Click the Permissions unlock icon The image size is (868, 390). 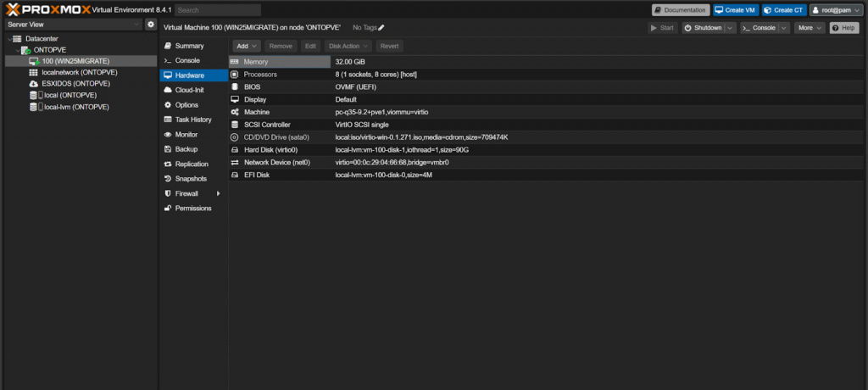point(168,209)
